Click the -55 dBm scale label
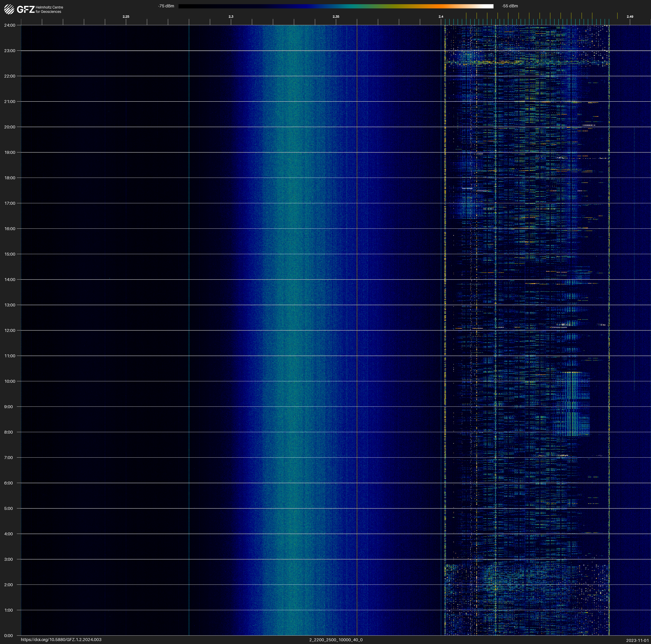 [510, 6]
